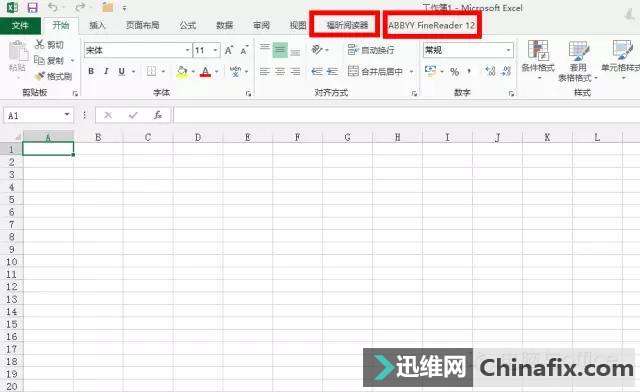Click the increase font size icon

(x=229, y=50)
